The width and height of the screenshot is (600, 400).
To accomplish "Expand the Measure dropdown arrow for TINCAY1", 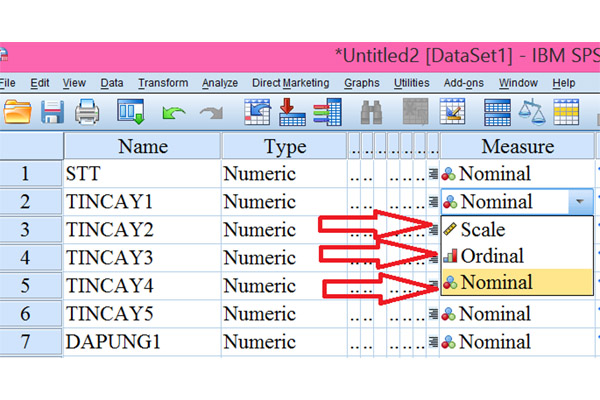I will (x=580, y=201).
